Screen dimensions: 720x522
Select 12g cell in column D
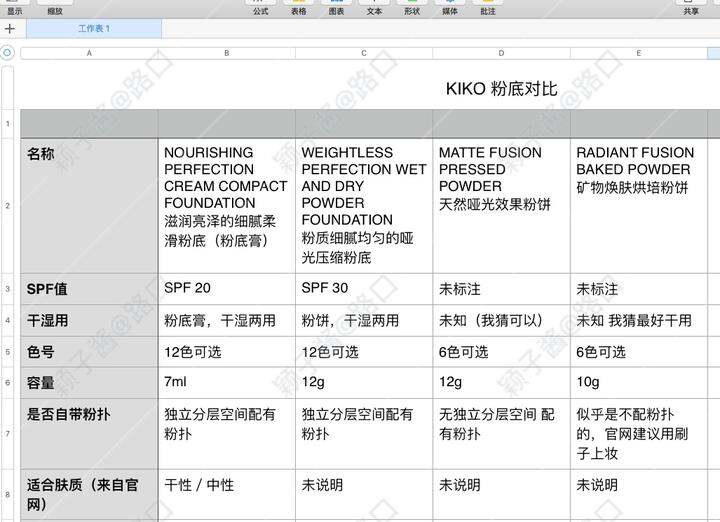pos(501,382)
